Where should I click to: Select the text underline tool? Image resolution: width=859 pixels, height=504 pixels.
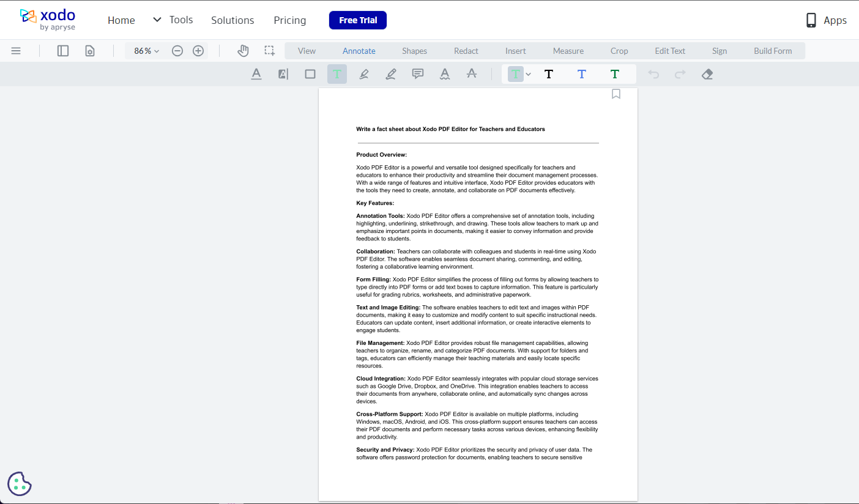coord(256,74)
